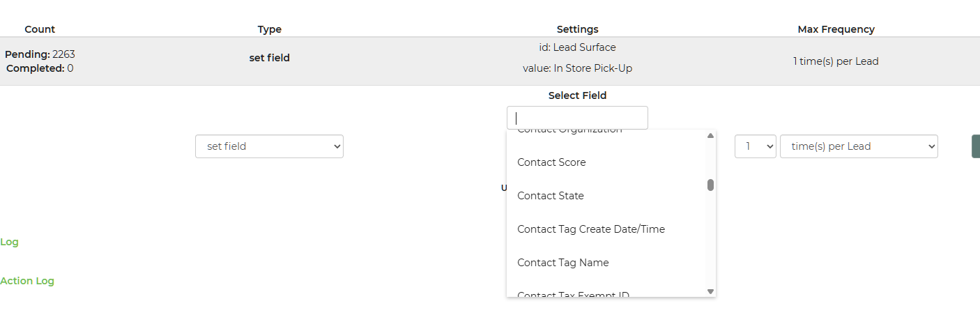The width and height of the screenshot is (980, 331).
Task: Click the dropdown list scroll-up arrow
Action: [x=710, y=136]
